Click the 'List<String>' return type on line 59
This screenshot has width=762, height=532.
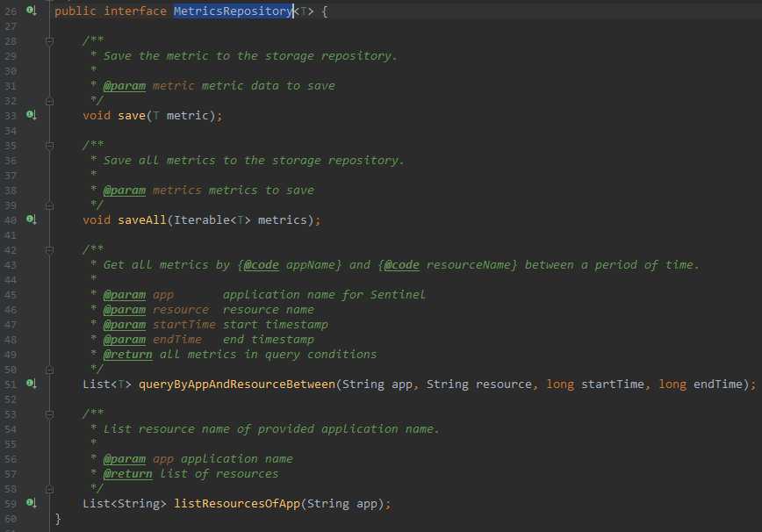pos(125,504)
